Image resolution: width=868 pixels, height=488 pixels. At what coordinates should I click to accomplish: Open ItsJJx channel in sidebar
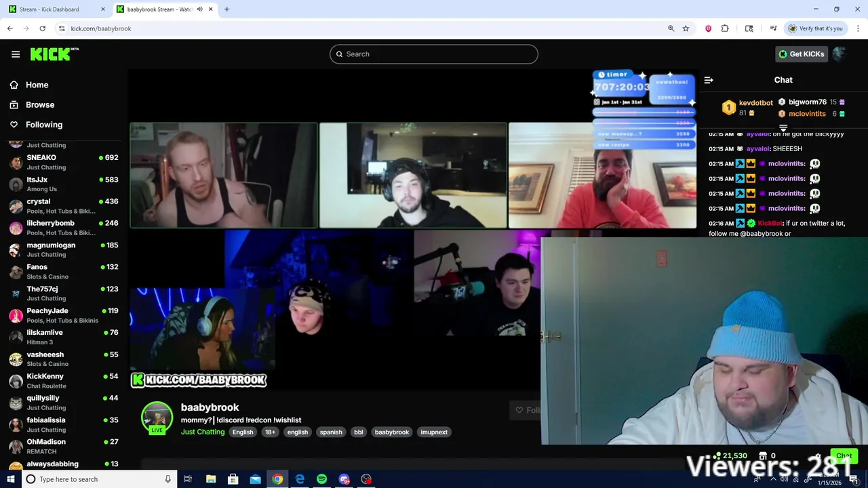pos(64,184)
